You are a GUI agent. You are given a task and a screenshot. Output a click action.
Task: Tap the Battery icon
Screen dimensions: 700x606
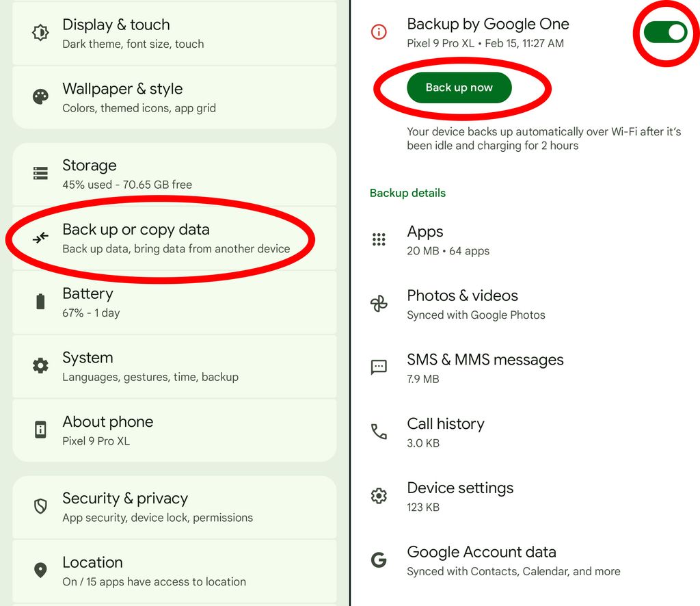[40, 302]
